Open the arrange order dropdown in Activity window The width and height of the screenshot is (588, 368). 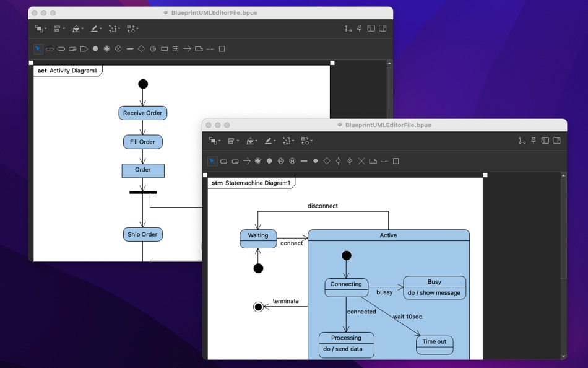click(x=40, y=28)
